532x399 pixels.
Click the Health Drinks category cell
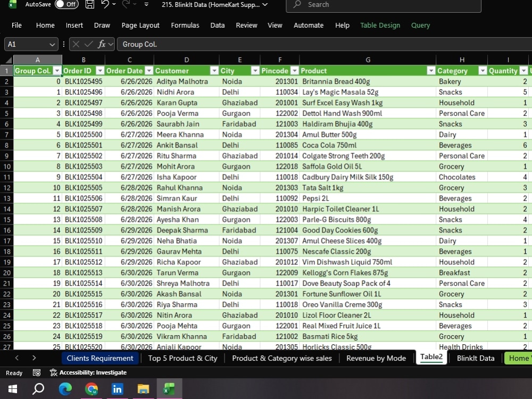462,346
